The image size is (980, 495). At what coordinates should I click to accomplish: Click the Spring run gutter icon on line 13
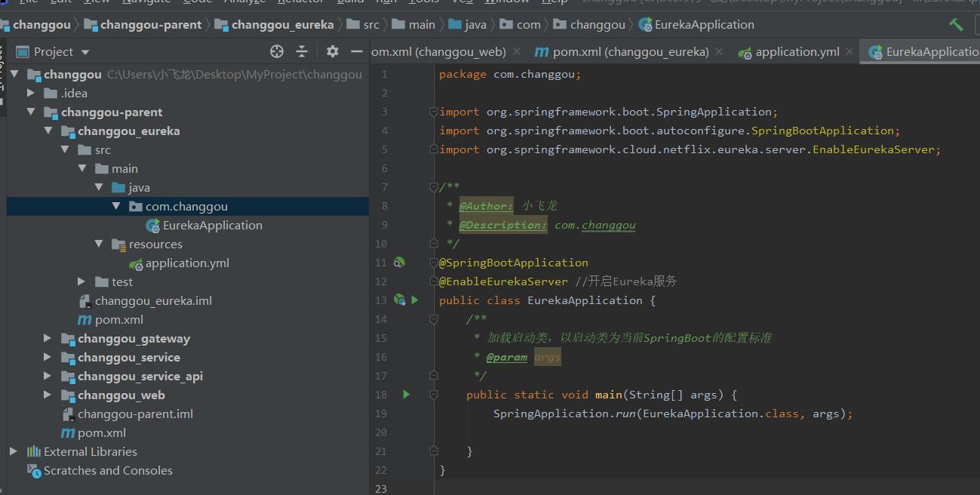[400, 300]
